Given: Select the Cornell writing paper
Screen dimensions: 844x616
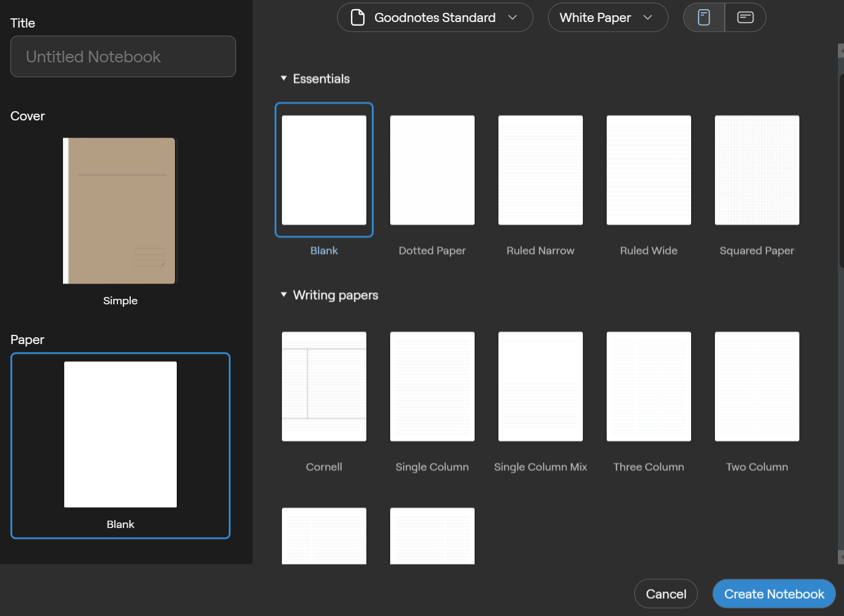Looking at the screenshot, I should tap(324, 386).
